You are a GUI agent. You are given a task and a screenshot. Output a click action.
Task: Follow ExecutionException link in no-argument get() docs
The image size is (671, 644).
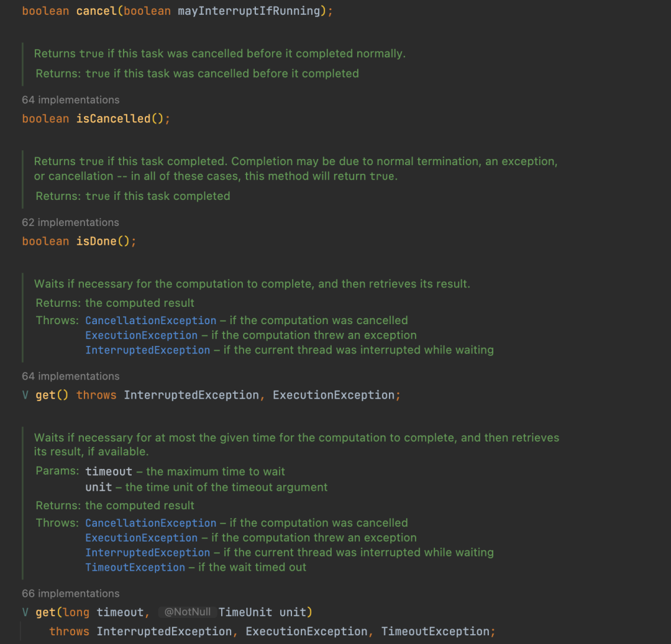(141, 335)
